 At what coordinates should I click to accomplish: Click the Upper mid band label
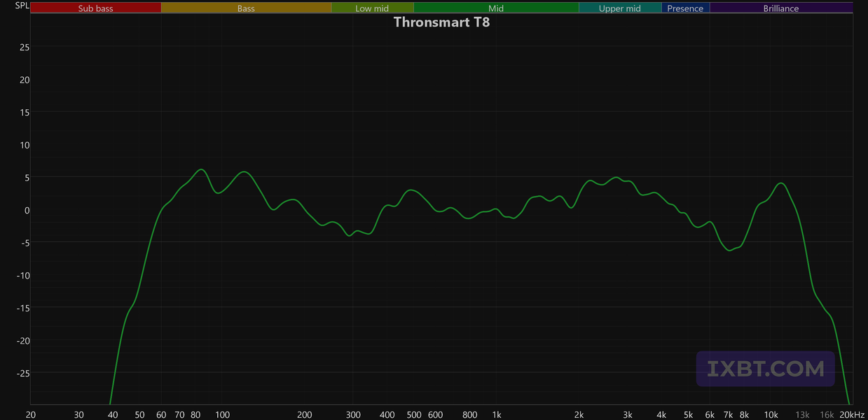pos(620,8)
